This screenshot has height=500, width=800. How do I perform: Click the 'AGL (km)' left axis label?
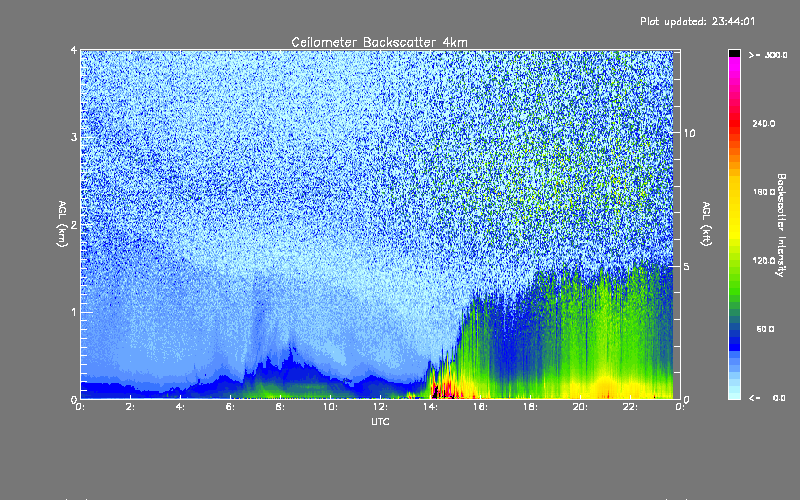pos(62,224)
